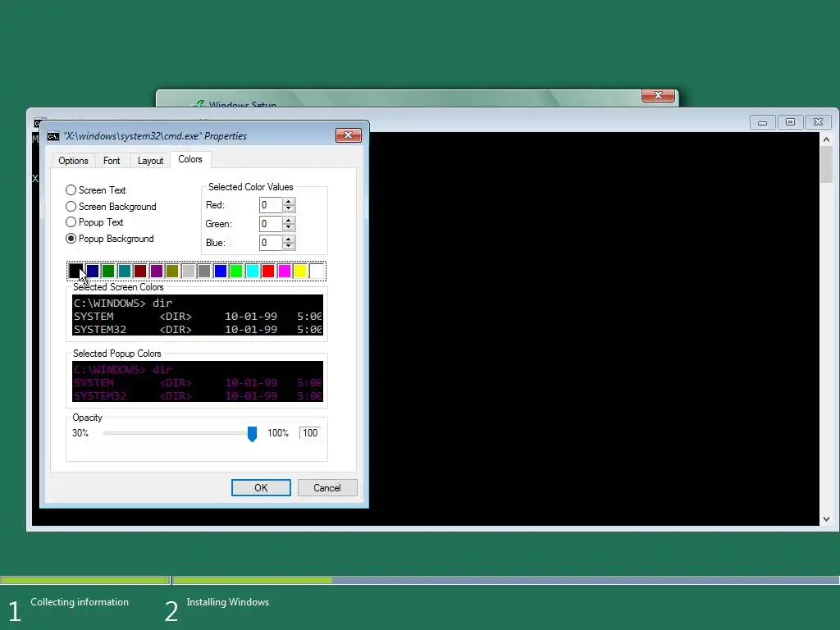Switch to the Options tab
The width and height of the screenshot is (840, 630).
[73, 161]
